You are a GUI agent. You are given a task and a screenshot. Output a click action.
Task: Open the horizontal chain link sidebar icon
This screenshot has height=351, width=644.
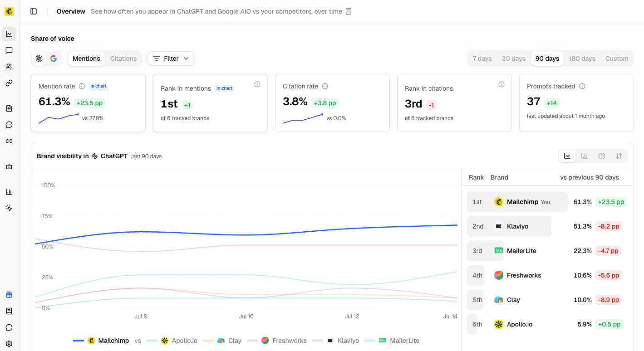9,141
